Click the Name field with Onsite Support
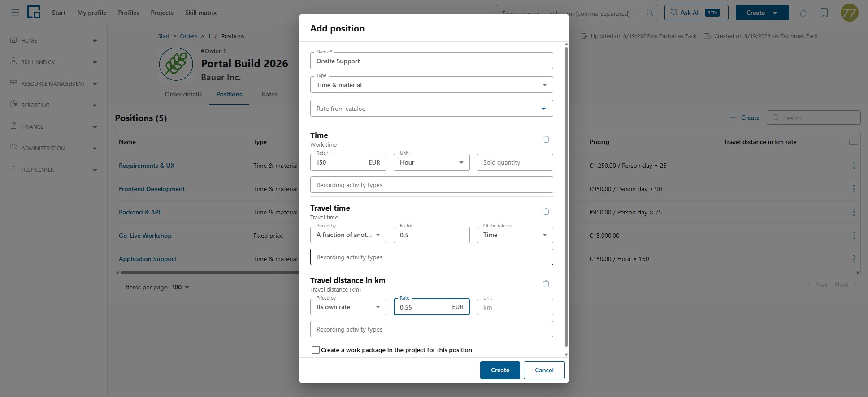The image size is (868, 397). tap(431, 61)
